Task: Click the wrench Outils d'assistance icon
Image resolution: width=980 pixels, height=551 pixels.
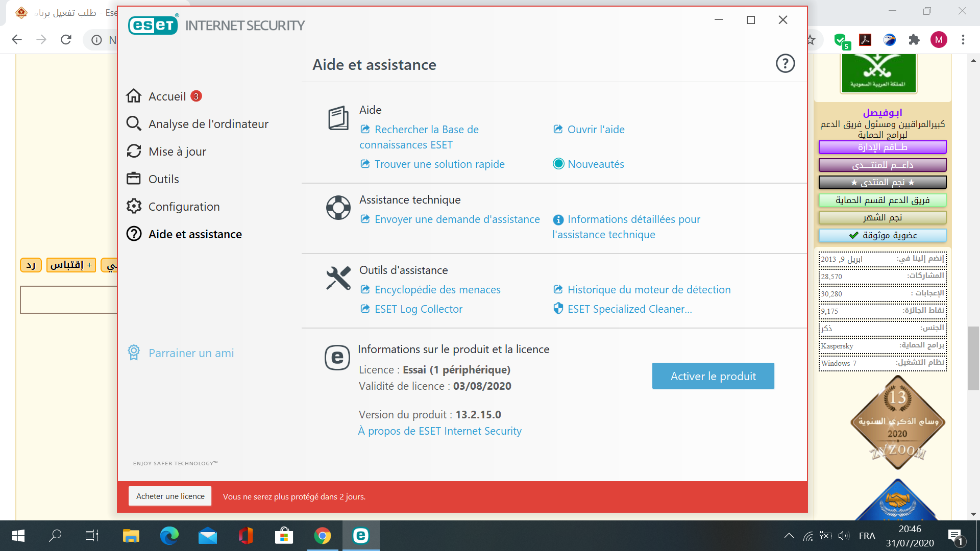Action: coord(338,278)
